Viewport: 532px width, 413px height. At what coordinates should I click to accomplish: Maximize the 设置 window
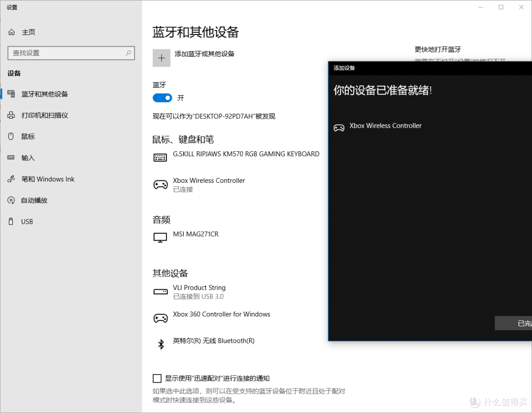coord(501,7)
